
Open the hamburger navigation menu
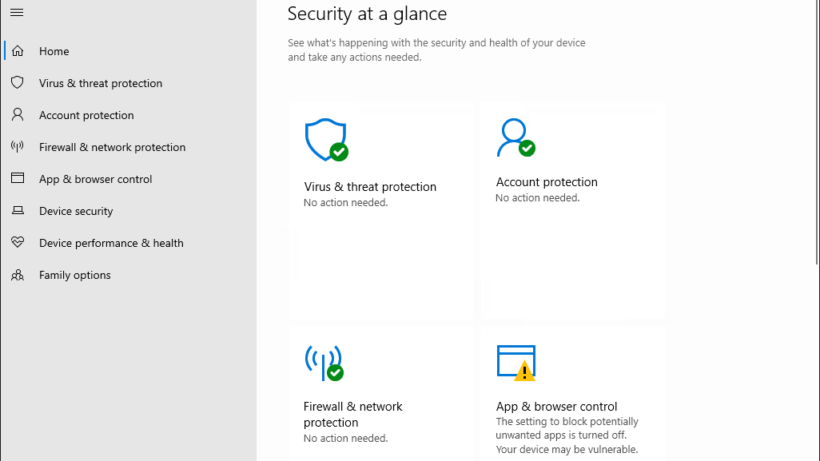[x=17, y=12]
